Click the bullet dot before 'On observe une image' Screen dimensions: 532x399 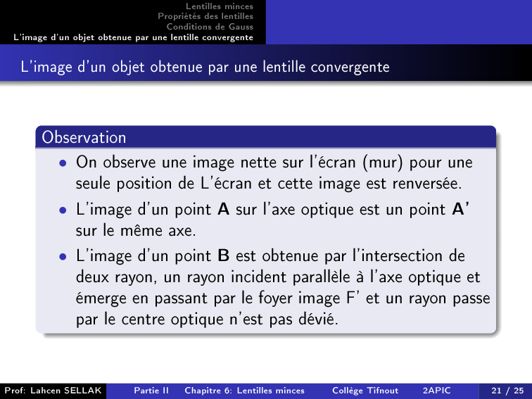click(x=63, y=163)
